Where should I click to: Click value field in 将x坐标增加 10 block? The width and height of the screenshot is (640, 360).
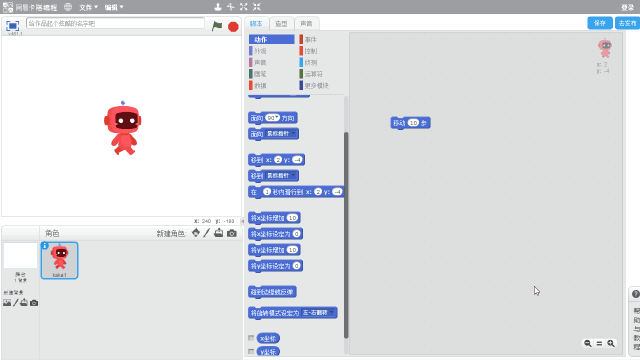tap(292, 218)
